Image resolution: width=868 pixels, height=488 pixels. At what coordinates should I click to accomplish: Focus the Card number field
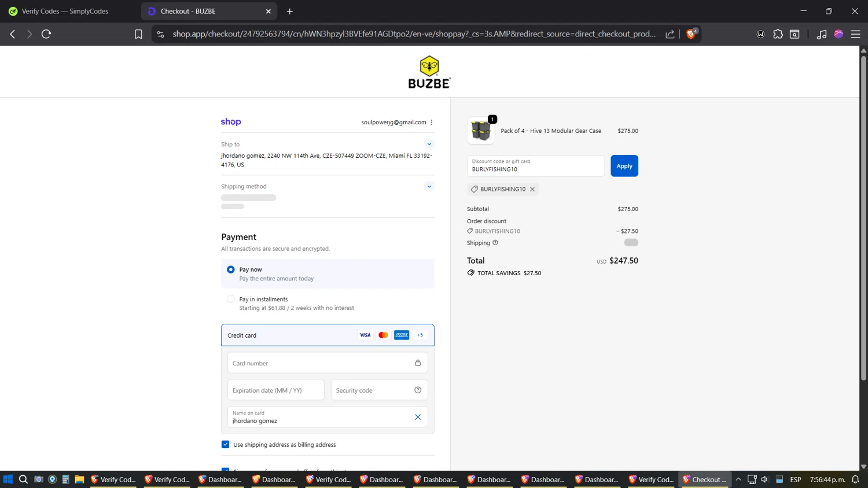(x=328, y=363)
